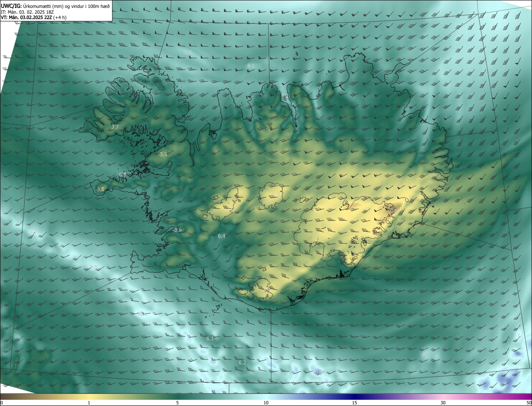Select the 'IT: Mán. 03. 02. 2025 18Z' line
Image resolution: width=532 pixels, height=406 pixels.
click(27, 12)
